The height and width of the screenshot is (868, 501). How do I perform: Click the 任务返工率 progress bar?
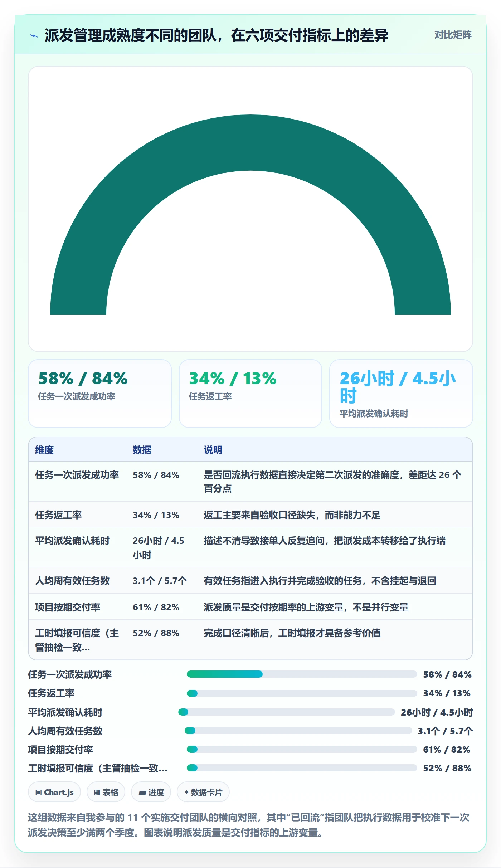click(302, 693)
